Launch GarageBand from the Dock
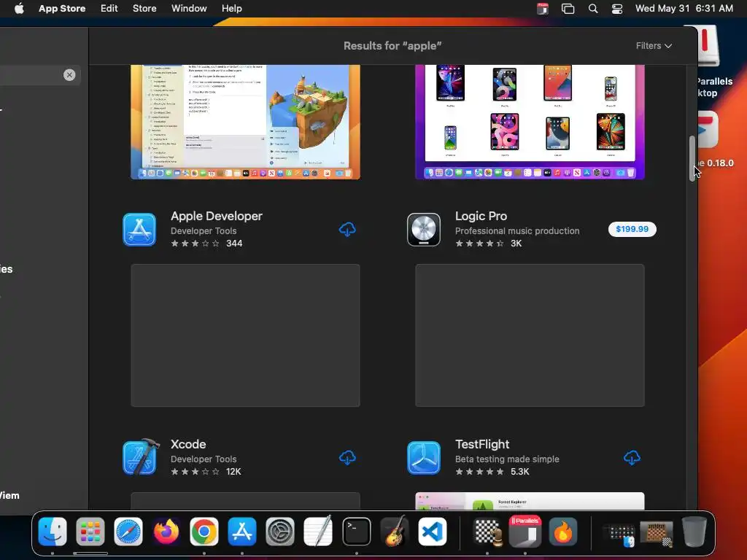This screenshot has width=747, height=560. pyautogui.click(x=395, y=532)
